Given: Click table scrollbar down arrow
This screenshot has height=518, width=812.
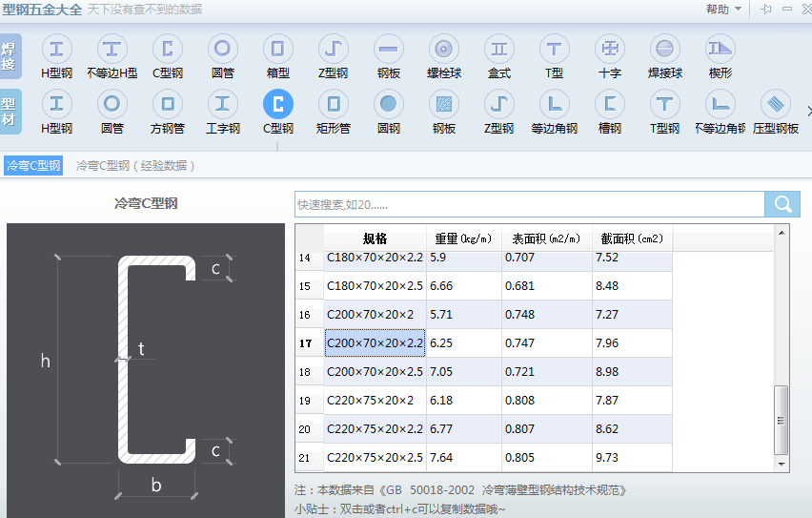Looking at the screenshot, I should [x=782, y=464].
